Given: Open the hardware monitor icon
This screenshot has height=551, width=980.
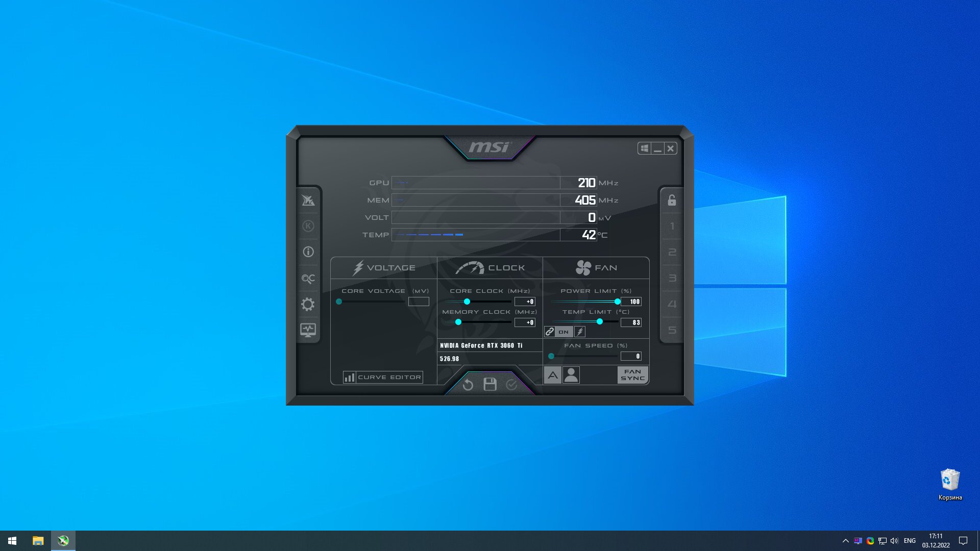Looking at the screenshot, I should click(x=308, y=330).
